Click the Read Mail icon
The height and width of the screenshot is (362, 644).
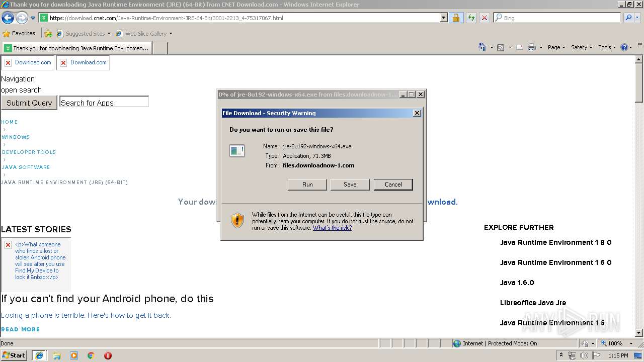[x=520, y=47]
